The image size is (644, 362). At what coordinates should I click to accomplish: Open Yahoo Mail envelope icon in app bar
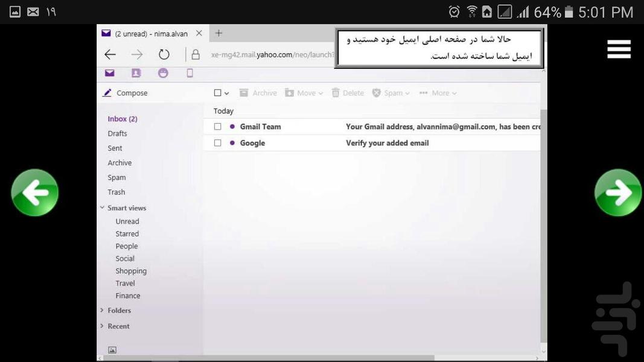[109, 73]
